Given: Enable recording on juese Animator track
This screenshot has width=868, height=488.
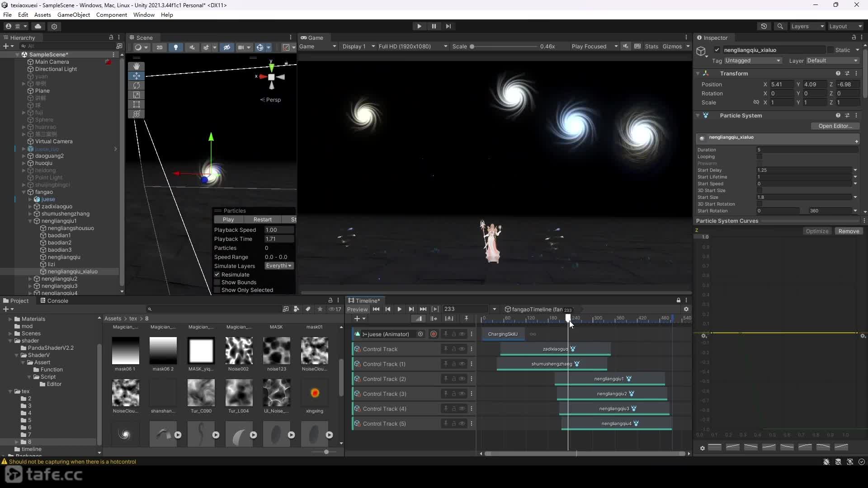Looking at the screenshot, I should coord(434,334).
